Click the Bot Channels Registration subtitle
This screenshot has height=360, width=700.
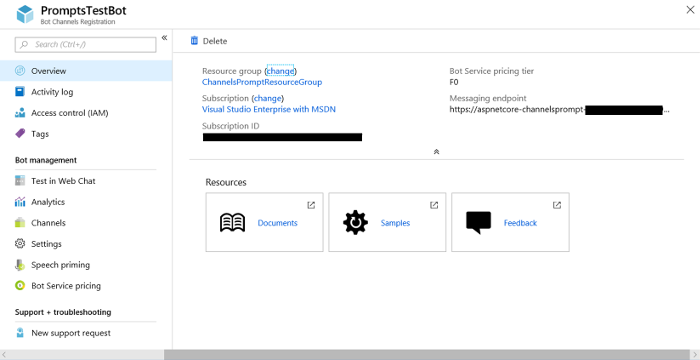(78, 22)
